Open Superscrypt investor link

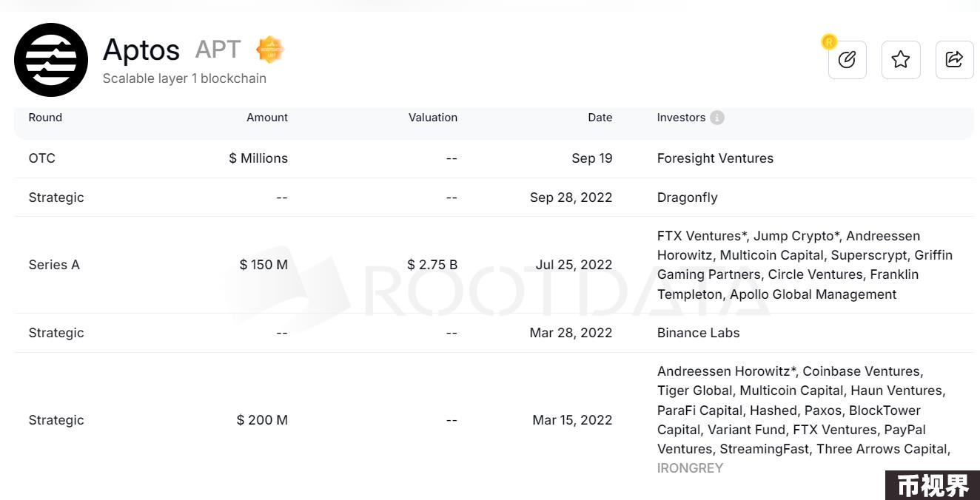868,255
